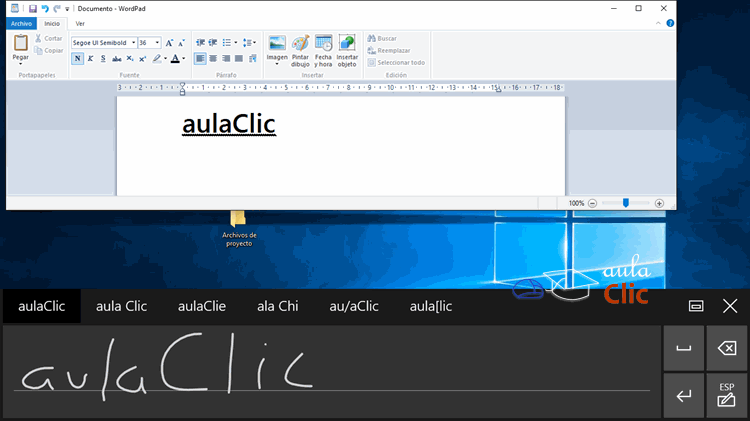Dock the handwriting keyboard panel
The height and width of the screenshot is (421, 750).
coord(696,306)
